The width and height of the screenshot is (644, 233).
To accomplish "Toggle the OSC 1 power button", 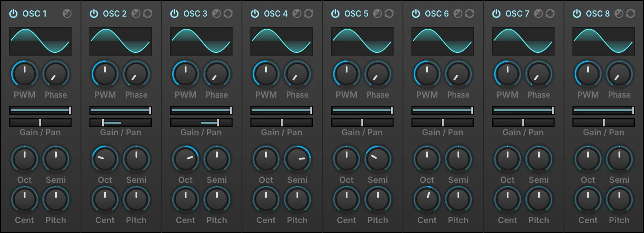I will (13, 14).
